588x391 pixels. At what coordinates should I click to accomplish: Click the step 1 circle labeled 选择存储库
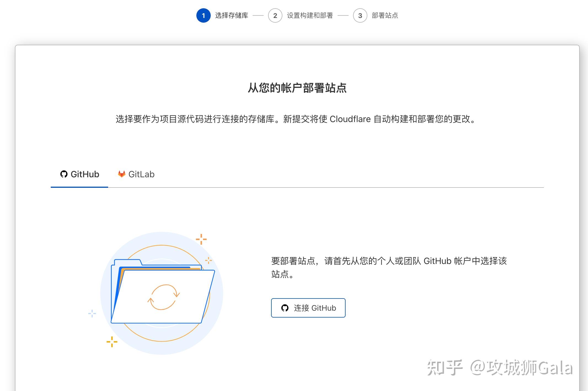point(204,16)
